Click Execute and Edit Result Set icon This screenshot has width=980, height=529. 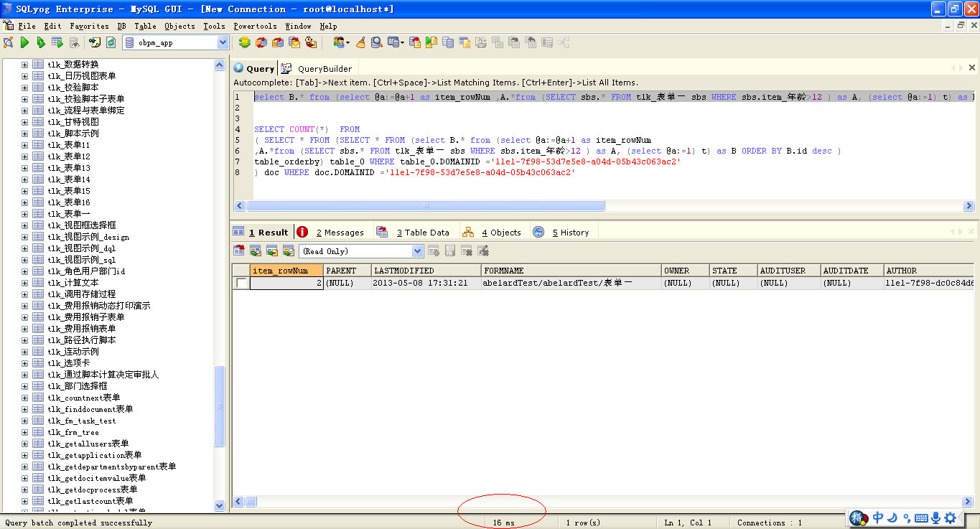[x=57, y=42]
